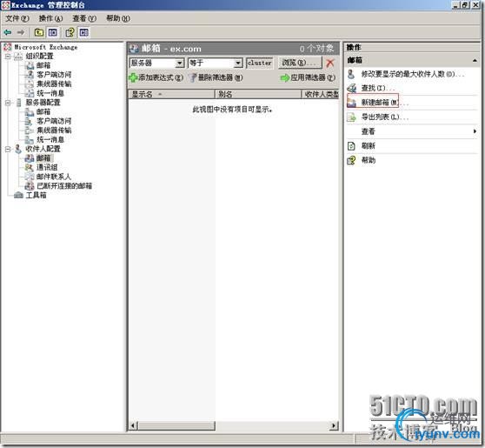Click the 服务器配置 server icon

(x=18, y=103)
